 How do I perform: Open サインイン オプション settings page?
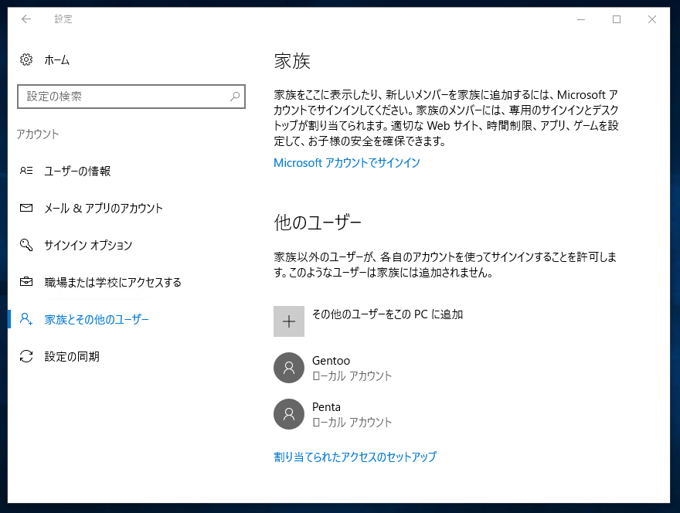pos(88,245)
